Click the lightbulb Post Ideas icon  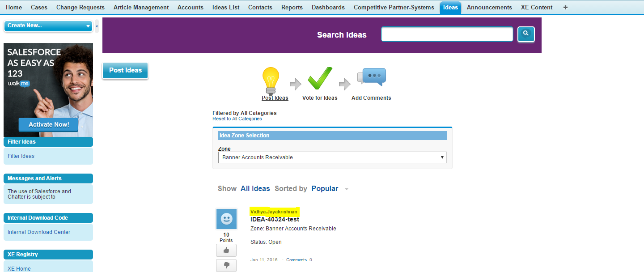tap(271, 79)
